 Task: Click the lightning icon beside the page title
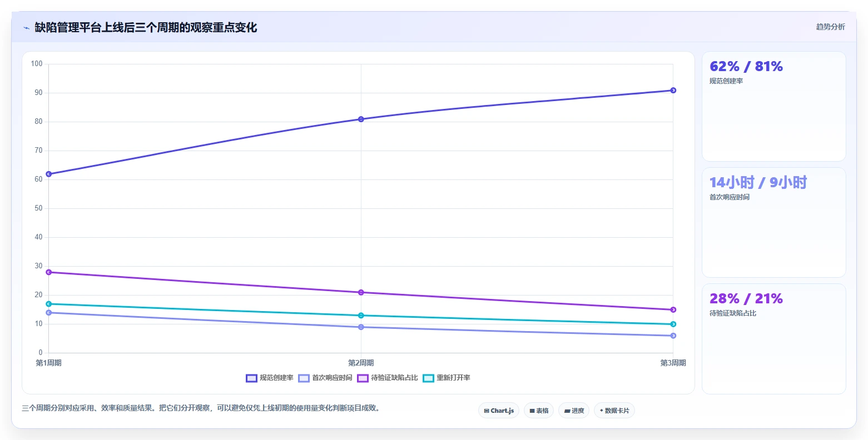(x=26, y=28)
